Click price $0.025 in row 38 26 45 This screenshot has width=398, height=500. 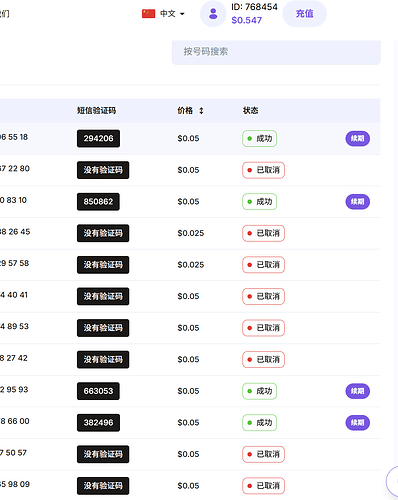[x=191, y=233]
